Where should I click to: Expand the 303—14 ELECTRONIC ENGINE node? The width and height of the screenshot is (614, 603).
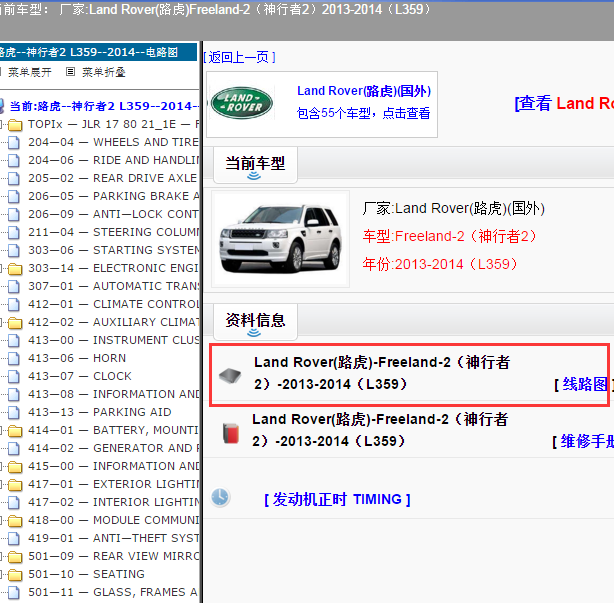click(1, 269)
